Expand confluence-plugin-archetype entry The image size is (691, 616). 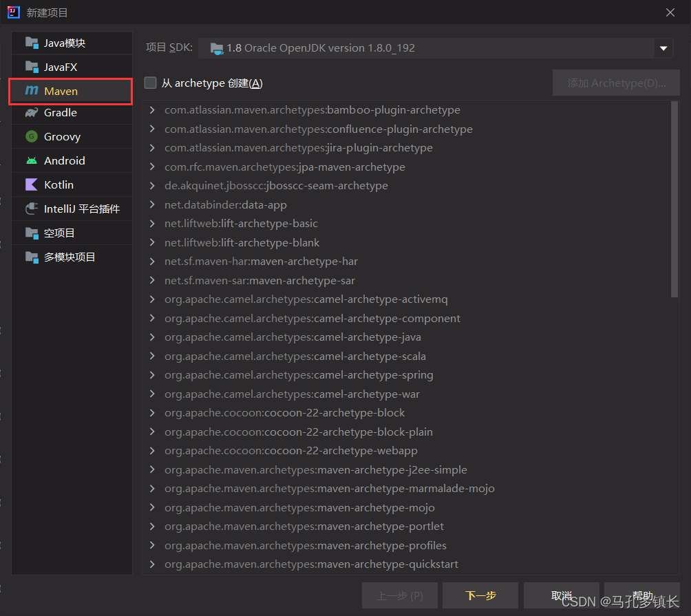click(153, 129)
